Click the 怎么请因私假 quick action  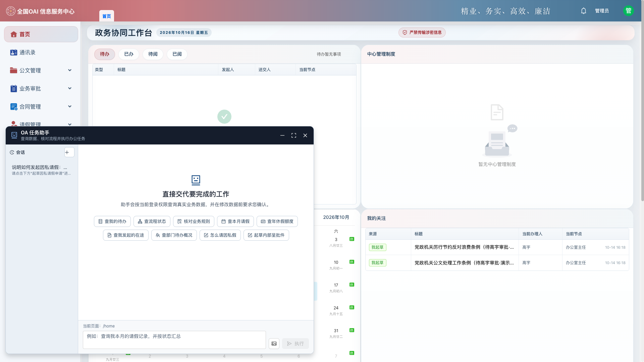(x=220, y=235)
